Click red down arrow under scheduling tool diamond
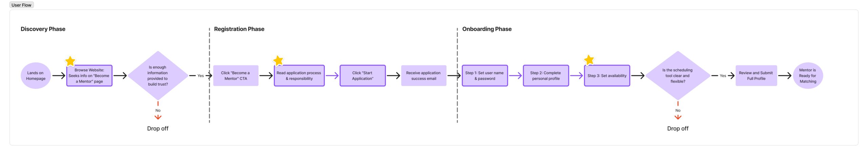Screen dimensions: 868x155 point(678,117)
